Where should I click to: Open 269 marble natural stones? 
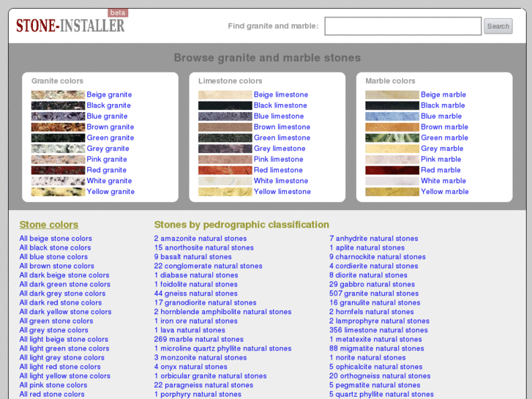[199, 339]
